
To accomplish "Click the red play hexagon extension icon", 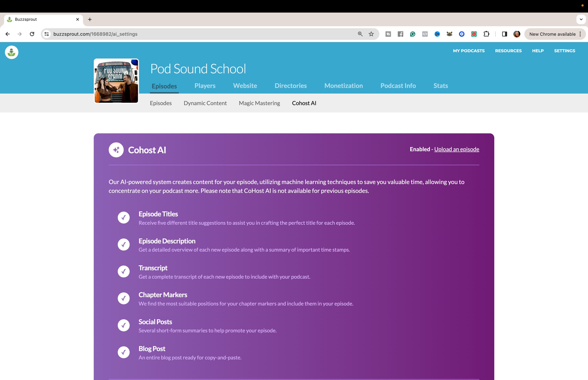I will coord(474,34).
